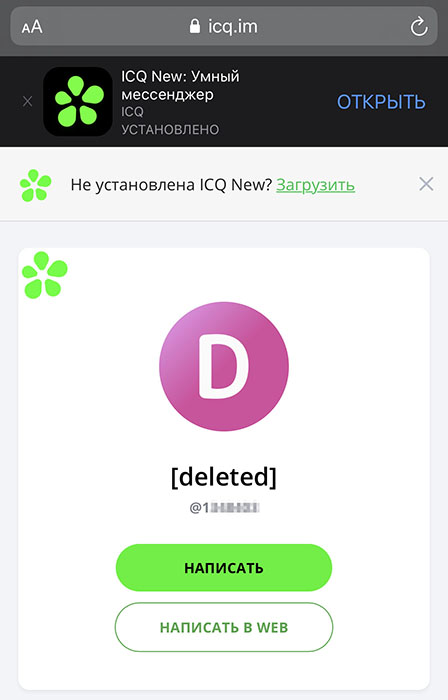Tap the ICQ New app icon
Image resolution: width=448 pixels, height=700 pixels.
78,102
